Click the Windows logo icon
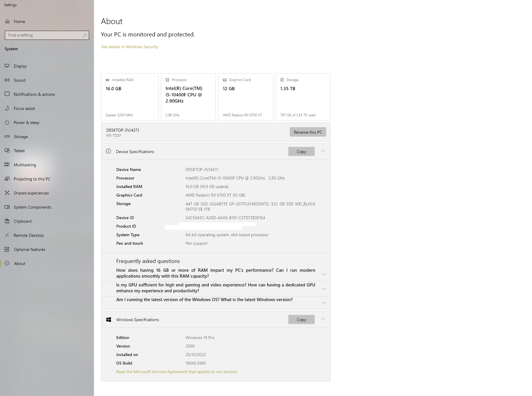The height and width of the screenshot is (396, 532). click(109, 320)
